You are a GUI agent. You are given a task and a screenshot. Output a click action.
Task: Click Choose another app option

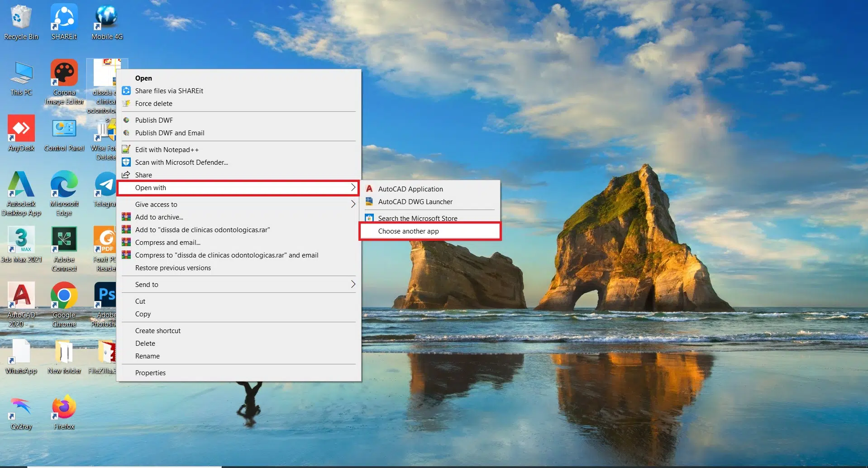click(408, 231)
